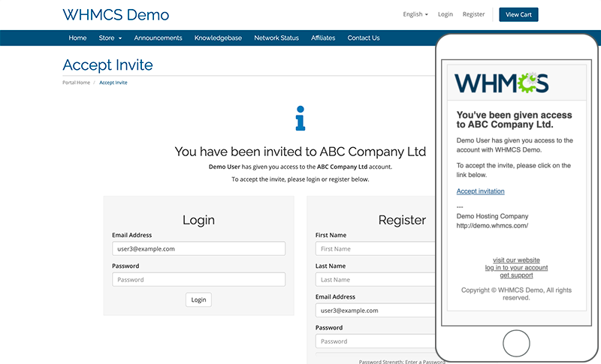Image resolution: width=601 pixels, height=364 pixels.
Task: Click the View Cart button
Action: click(518, 14)
